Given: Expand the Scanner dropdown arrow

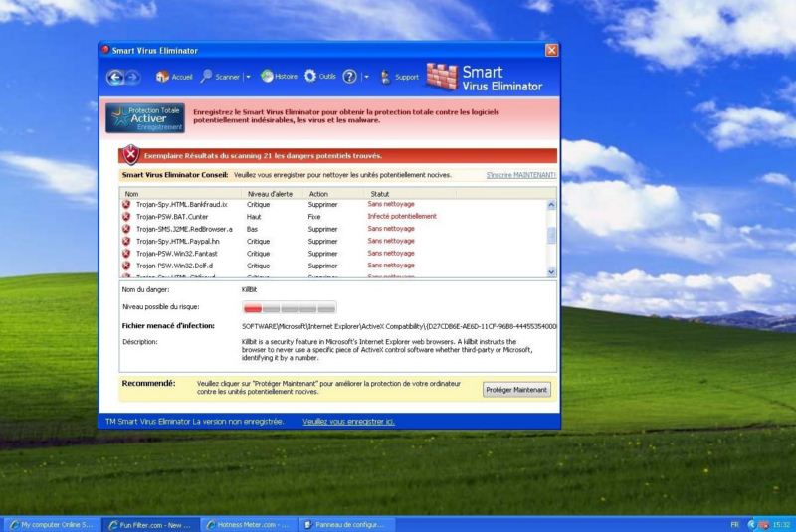Looking at the screenshot, I should coord(248,78).
